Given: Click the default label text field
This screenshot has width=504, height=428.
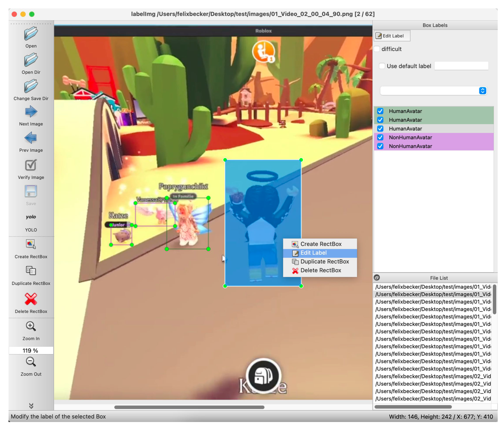Looking at the screenshot, I should point(461,66).
